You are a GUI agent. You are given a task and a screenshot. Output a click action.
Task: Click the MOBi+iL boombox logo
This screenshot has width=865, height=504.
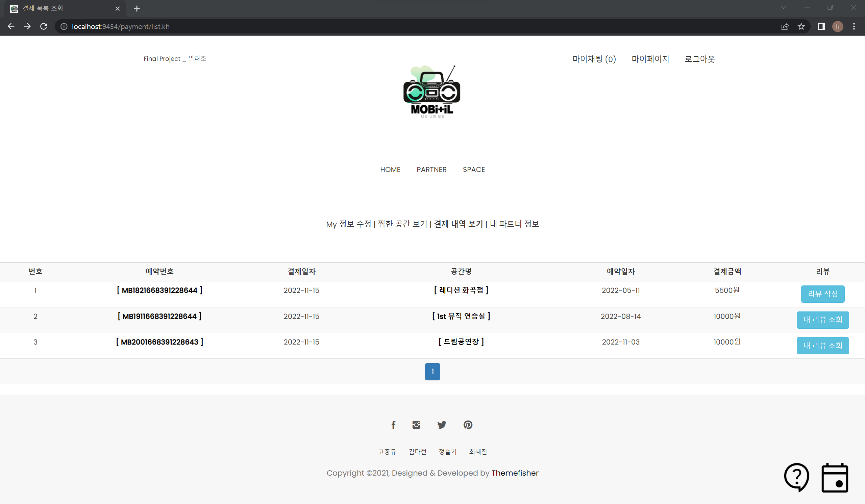(432, 92)
